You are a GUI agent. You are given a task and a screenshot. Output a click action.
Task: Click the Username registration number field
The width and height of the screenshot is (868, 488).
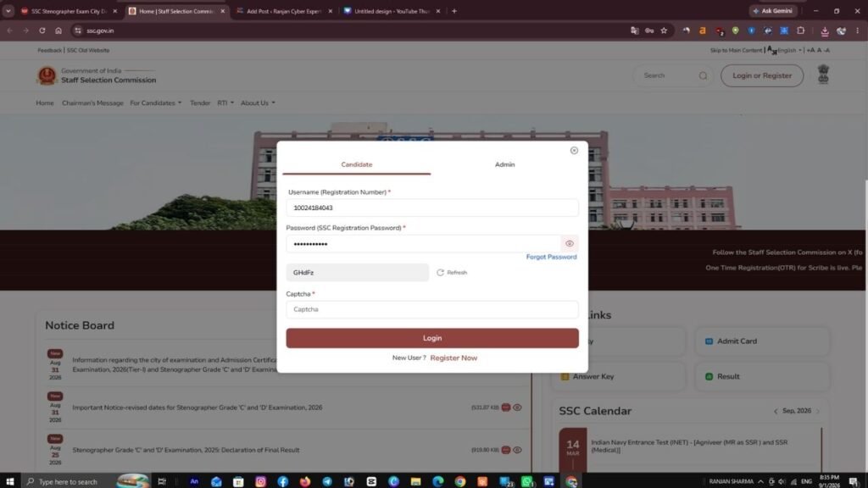[432, 208]
